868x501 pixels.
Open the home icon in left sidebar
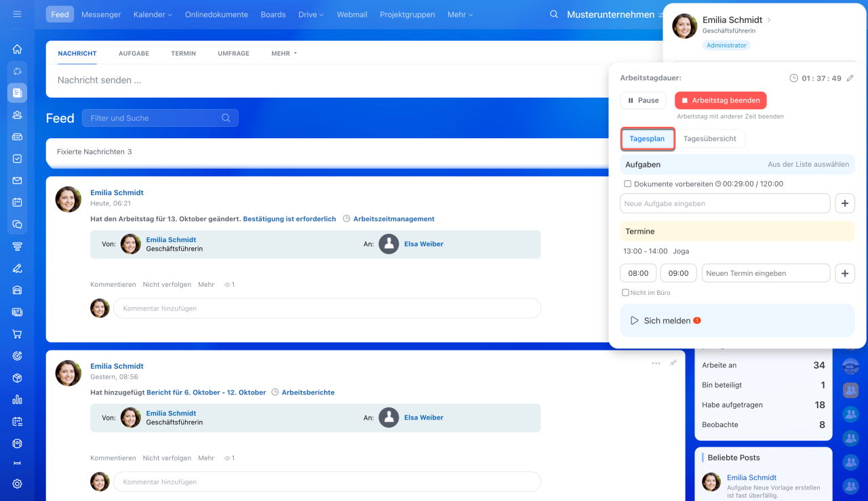click(17, 49)
